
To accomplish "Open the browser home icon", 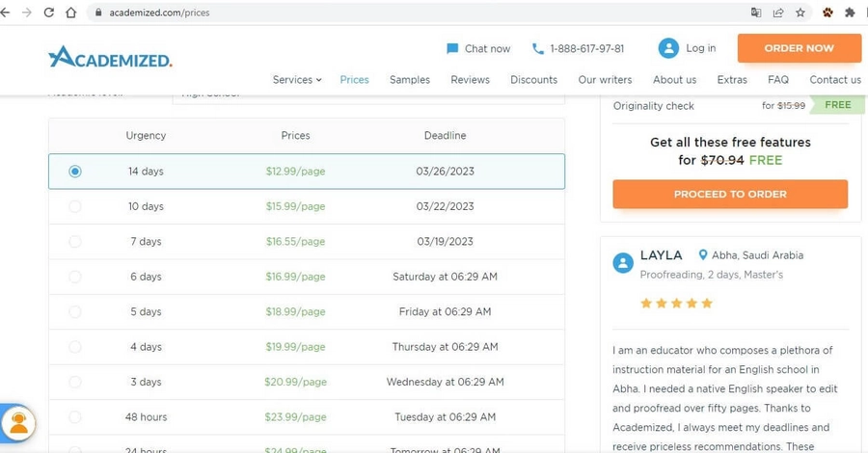I will 70,13.
